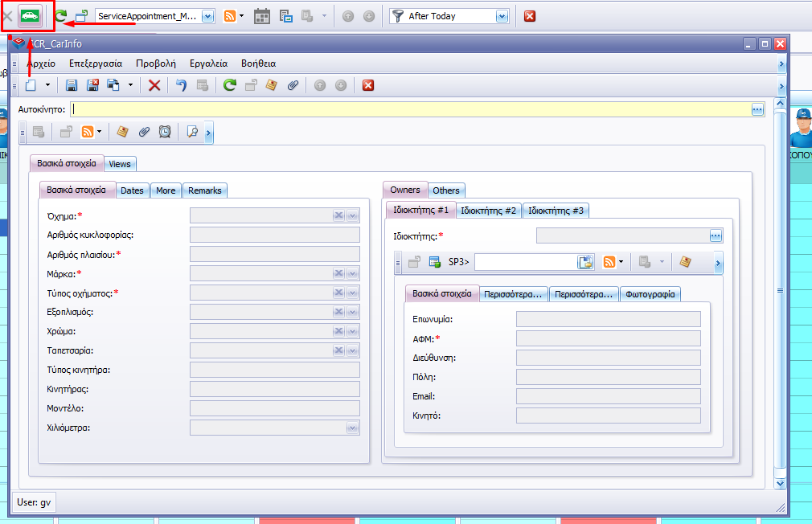Open the Επεξεργασία menu
This screenshot has width=812, height=524.
click(x=96, y=63)
